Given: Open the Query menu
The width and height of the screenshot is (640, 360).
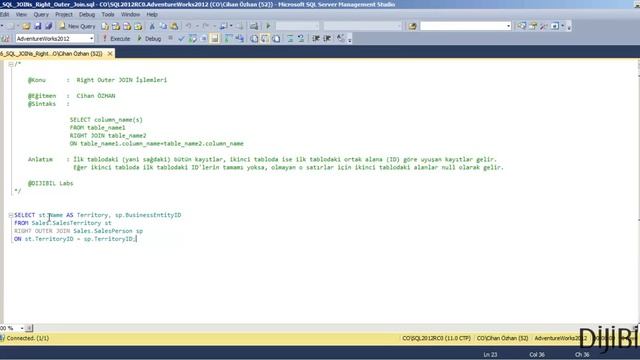Looking at the screenshot, I should [41, 14].
